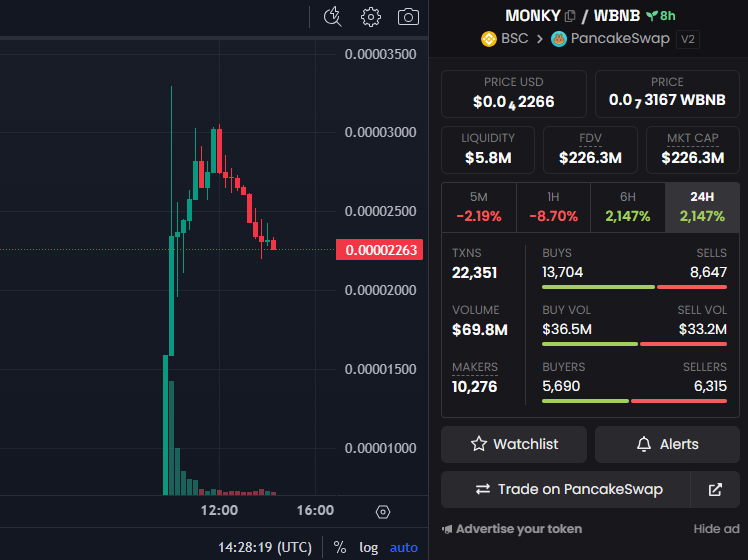Click the buyers versus sellers bar
This screenshot has height=560, width=748.
[x=634, y=401]
